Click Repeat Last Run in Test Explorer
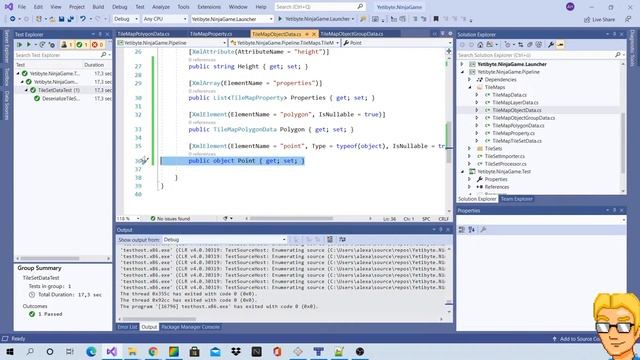Screen dimensions: 640x360 [x=42, y=44]
